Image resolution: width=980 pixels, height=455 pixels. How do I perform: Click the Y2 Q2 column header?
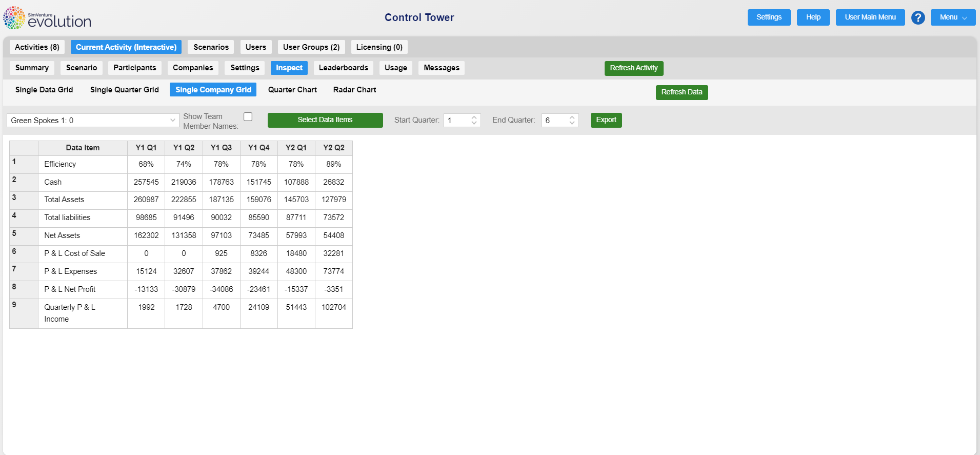coord(334,148)
